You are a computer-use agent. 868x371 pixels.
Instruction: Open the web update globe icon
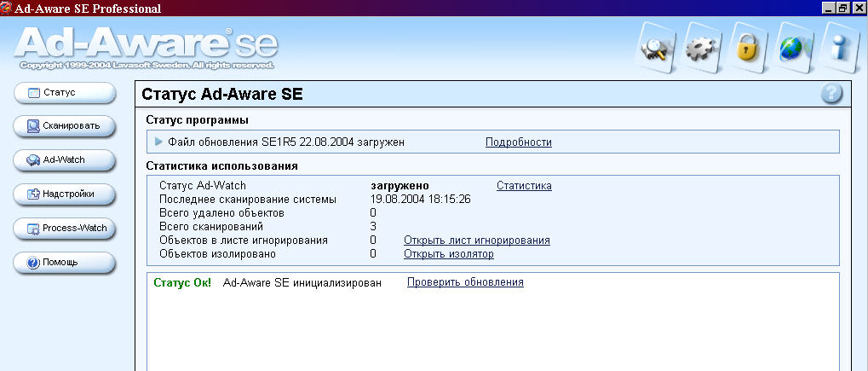coord(795,49)
